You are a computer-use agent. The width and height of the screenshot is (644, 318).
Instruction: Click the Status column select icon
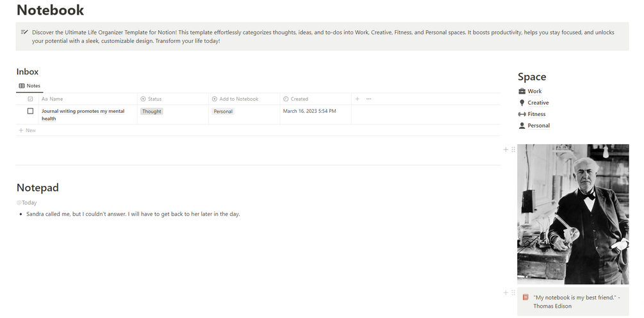coord(143,99)
